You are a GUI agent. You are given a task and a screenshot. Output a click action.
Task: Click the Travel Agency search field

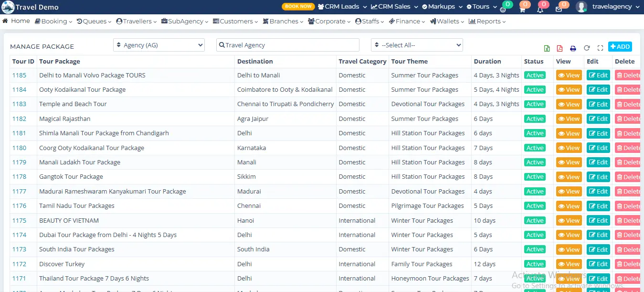point(287,44)
